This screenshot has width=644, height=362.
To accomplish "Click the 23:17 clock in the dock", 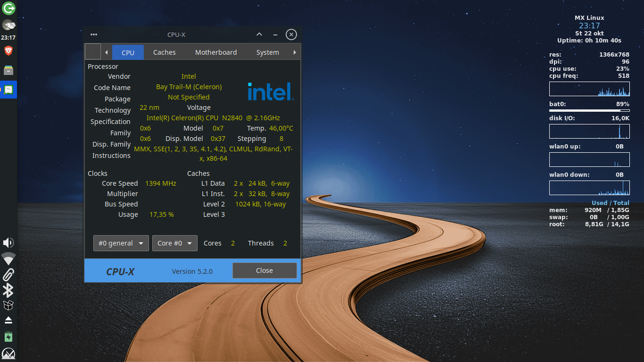I will pos(8,37).
